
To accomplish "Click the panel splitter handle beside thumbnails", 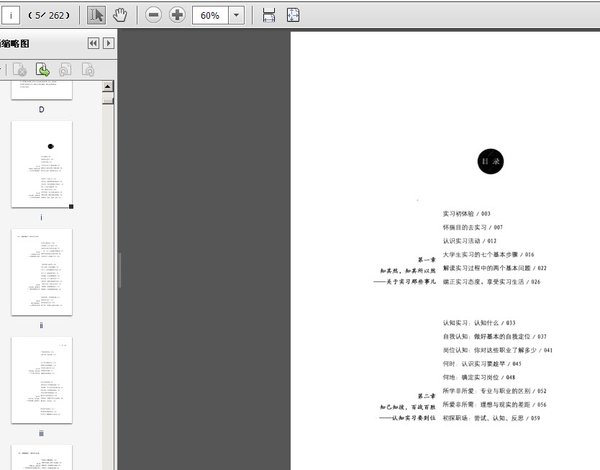I will pos(119,270).
